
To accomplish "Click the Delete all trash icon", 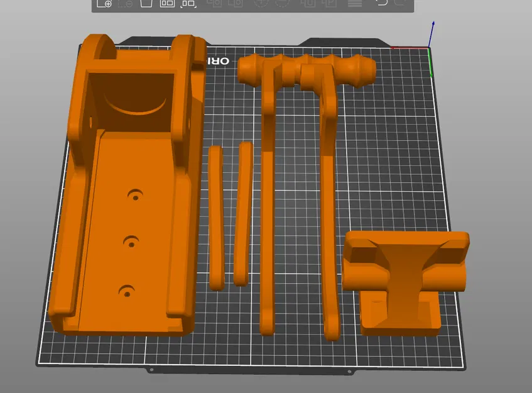I will (146, 4).
